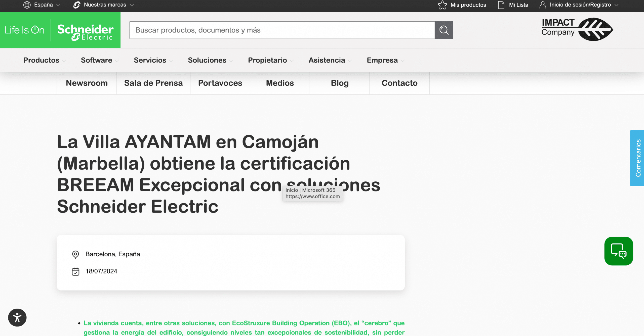Open the green chat support widget

click(x=618, y=251)
